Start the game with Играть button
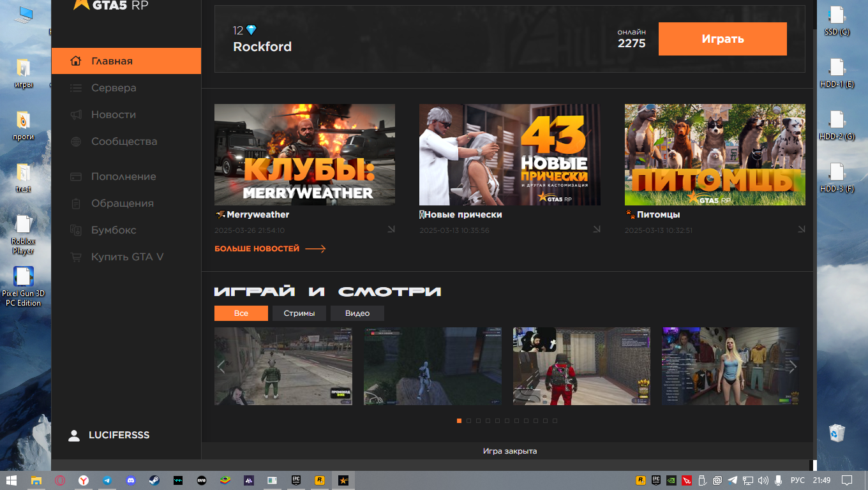 point(722,39)
